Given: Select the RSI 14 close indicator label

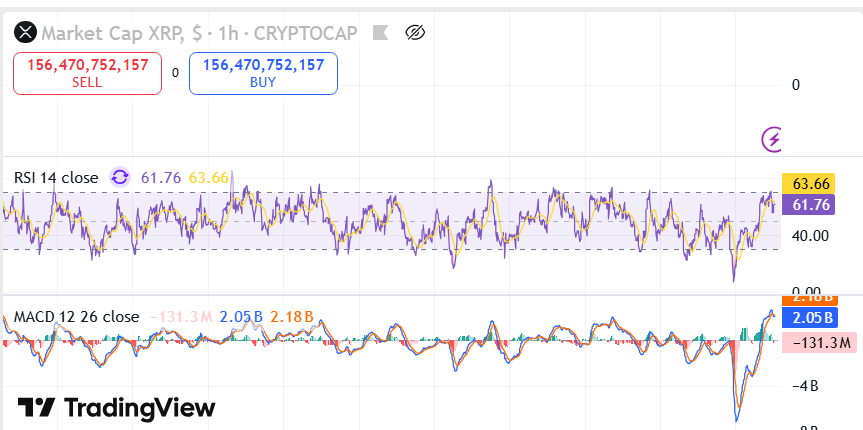Looking at the screenshot, I should tap(56, 177).
